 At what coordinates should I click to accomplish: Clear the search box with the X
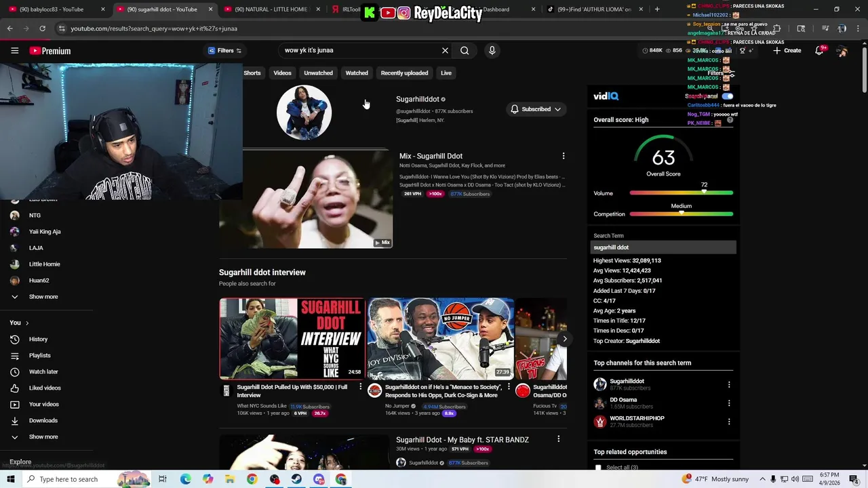point(445,50)
